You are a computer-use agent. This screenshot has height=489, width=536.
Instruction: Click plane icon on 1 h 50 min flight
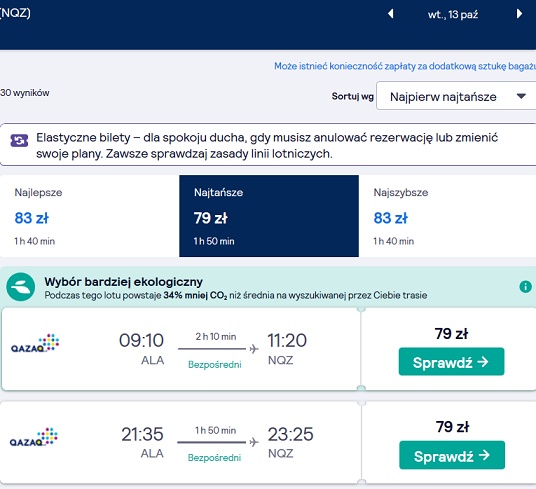click(254, 442)
